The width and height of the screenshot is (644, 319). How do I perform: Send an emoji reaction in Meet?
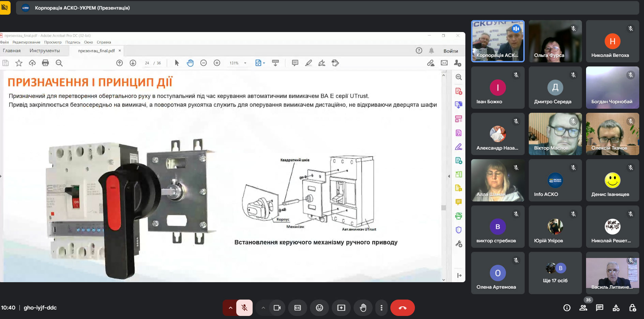(319, 308)
